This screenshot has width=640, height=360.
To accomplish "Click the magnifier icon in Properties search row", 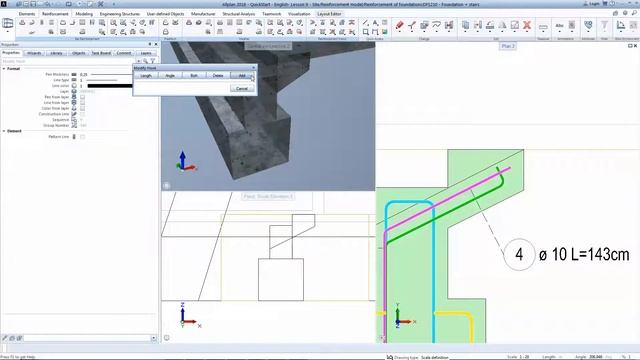I will [x=145, y=61].
